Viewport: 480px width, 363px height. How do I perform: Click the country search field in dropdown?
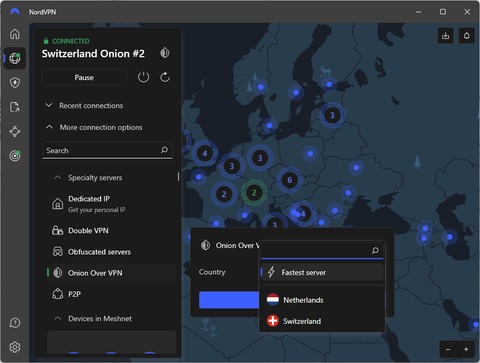point(322,250)
